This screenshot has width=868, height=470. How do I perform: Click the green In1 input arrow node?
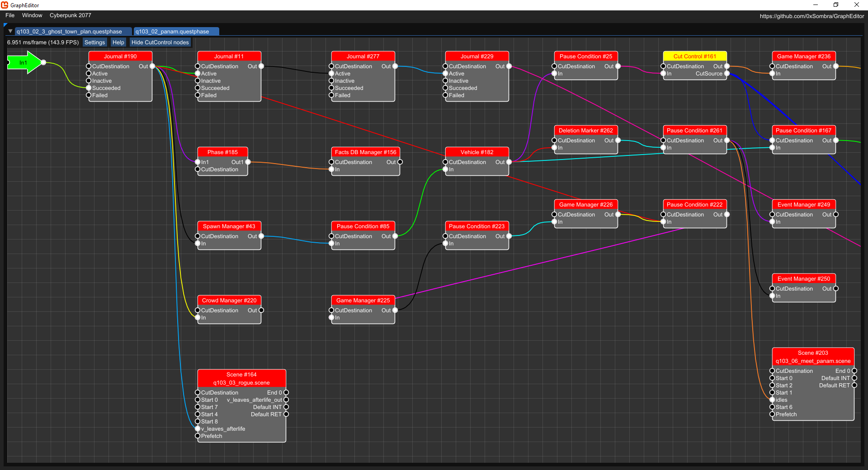[24, 62]
